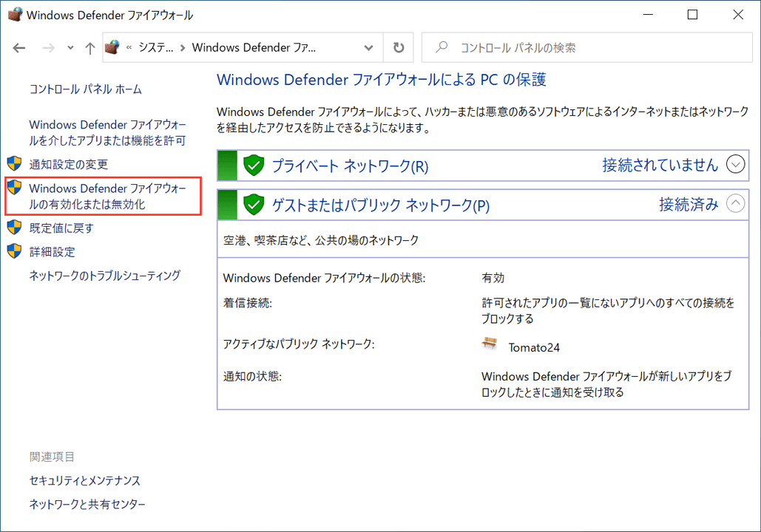Open 詳細設定 link
The width and height of the screenshot is (761, 532).
click(52, 252)
